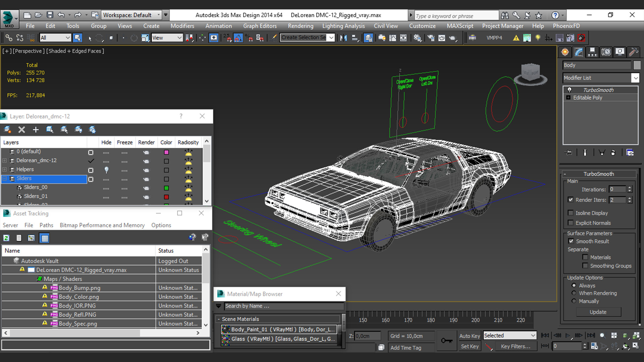Viewport: 644px width, 362px height.
Task: Open the Rendering menu
Action: [300, 26]
